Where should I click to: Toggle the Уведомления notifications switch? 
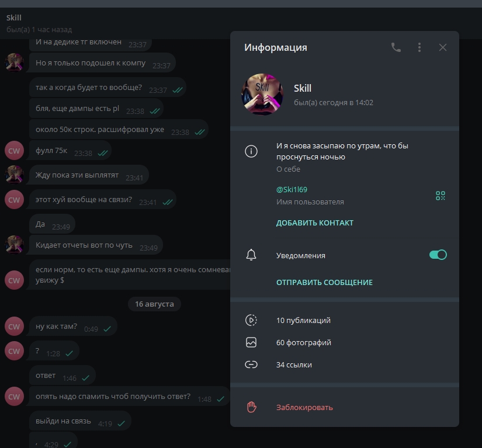click(x=438, y=255)
